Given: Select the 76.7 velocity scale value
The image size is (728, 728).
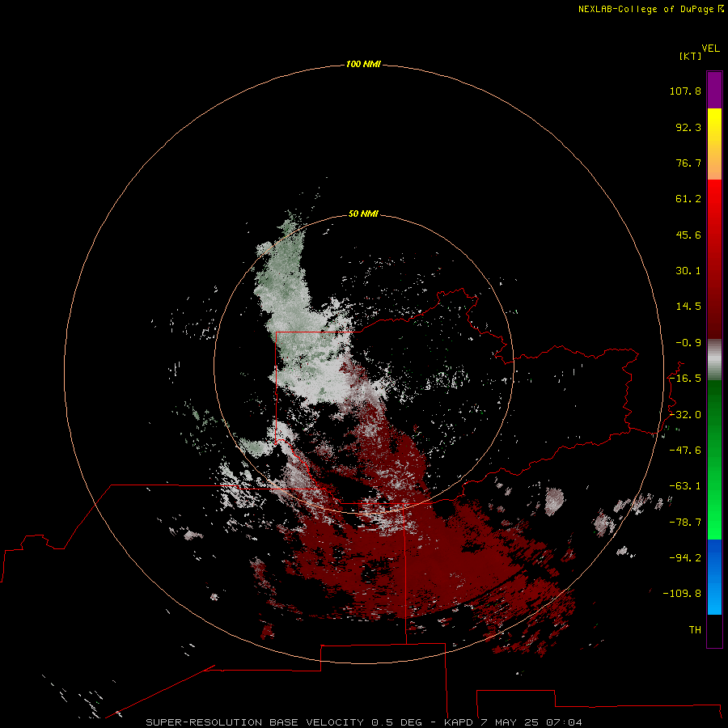Looking at the screenshot, I should click(x=688, y=163).
